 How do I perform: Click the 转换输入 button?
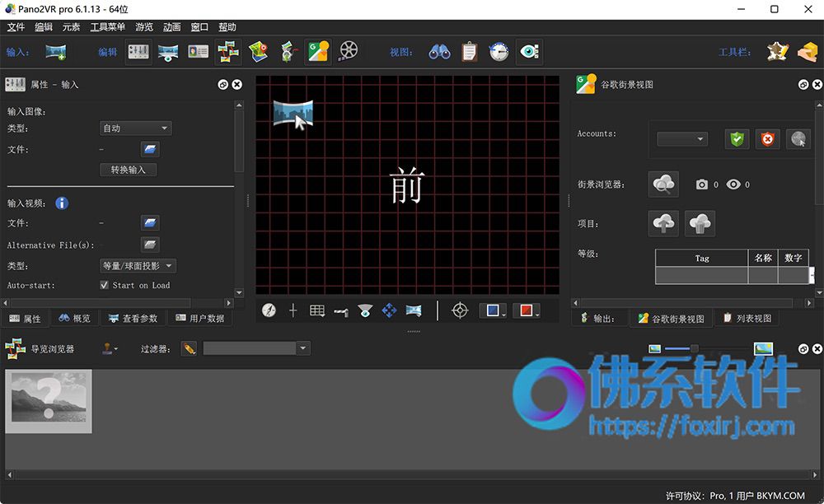click(x=129, y=170)
